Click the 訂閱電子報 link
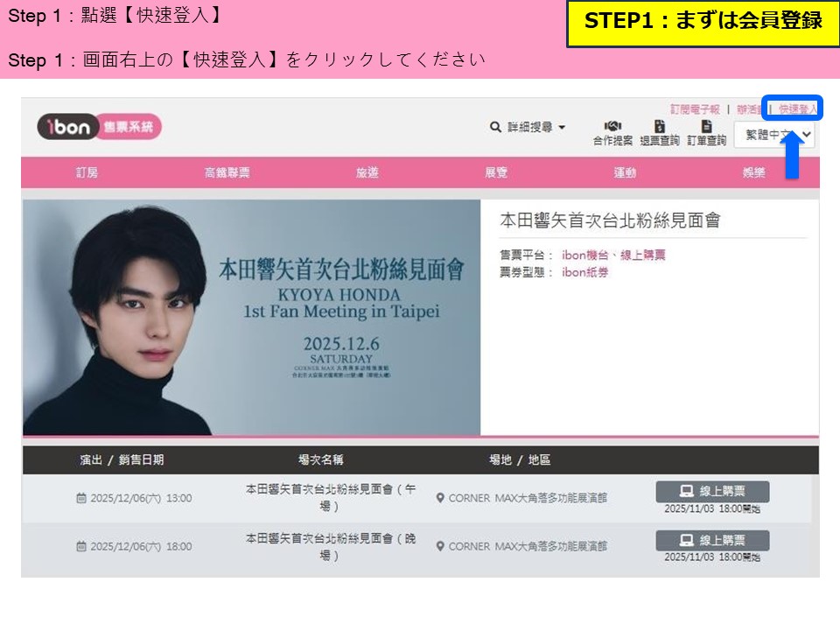Image resolution: width=840 pixels, height=631 pixels. pos(695,109)
